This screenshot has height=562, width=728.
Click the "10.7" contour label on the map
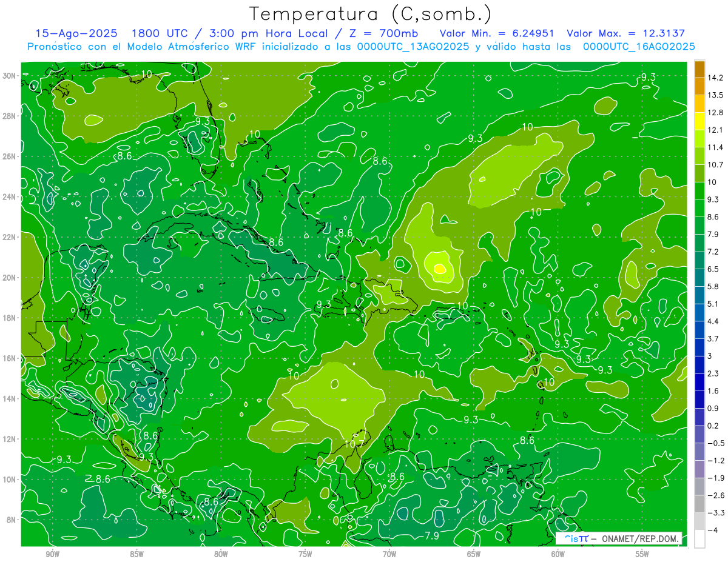click(x=354, y=444)
